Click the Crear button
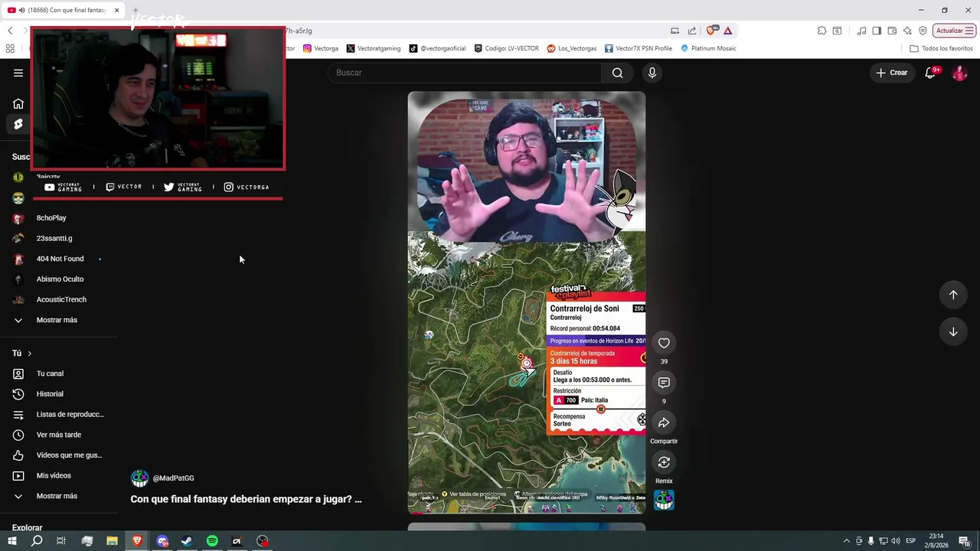980x551 pixels. [892, 73]
